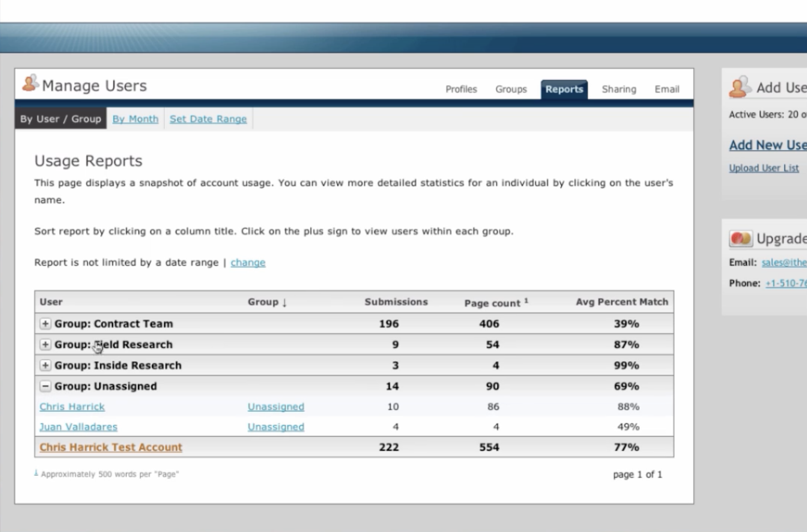Image resolution: width=807 pixels, height=532 pixels.
Task: Open the Email tab
Action: [667, 89]
